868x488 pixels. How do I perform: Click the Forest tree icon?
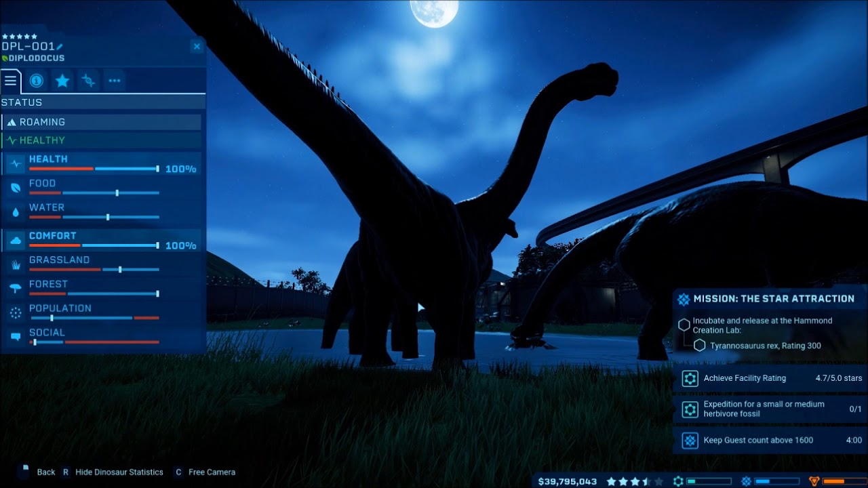(x=16, y=289)
